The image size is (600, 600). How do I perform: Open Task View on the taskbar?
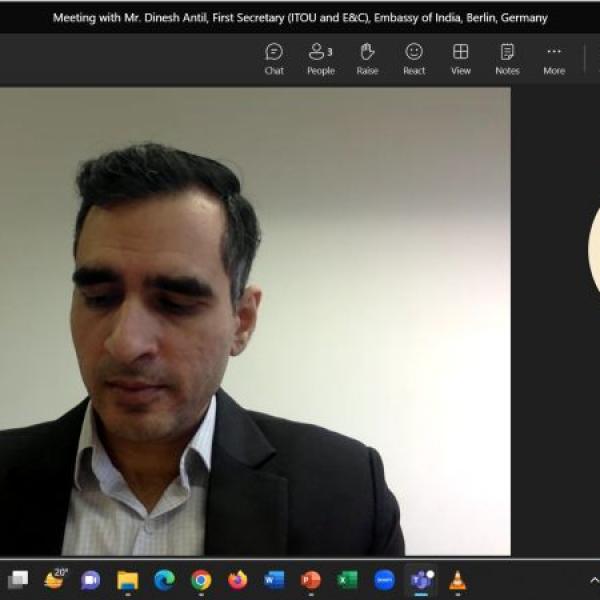click(18, 580)
